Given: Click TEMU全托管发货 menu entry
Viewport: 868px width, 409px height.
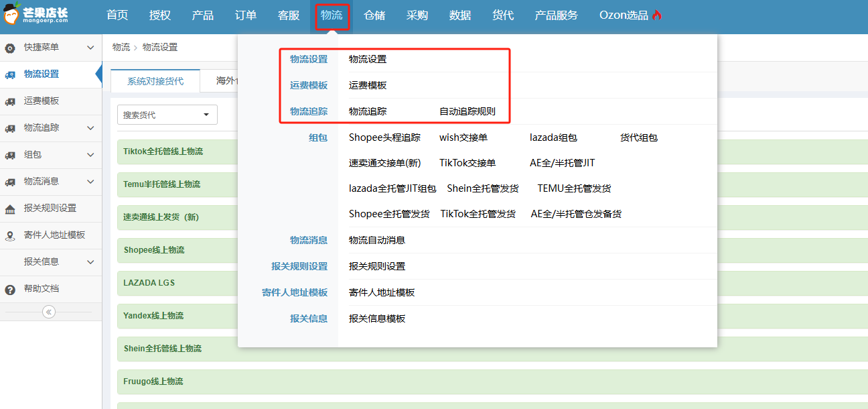Looking at the screenshot, I should [x=574, y=188].
